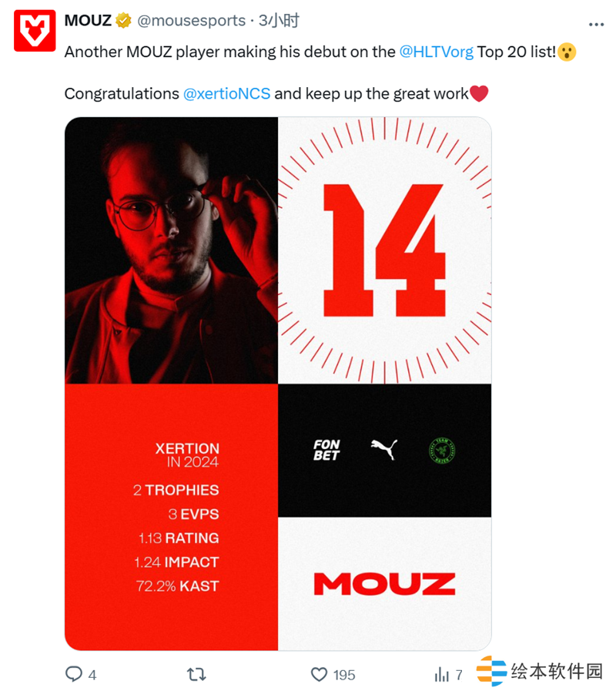Click the MOUZ display name

click(88, 20)
